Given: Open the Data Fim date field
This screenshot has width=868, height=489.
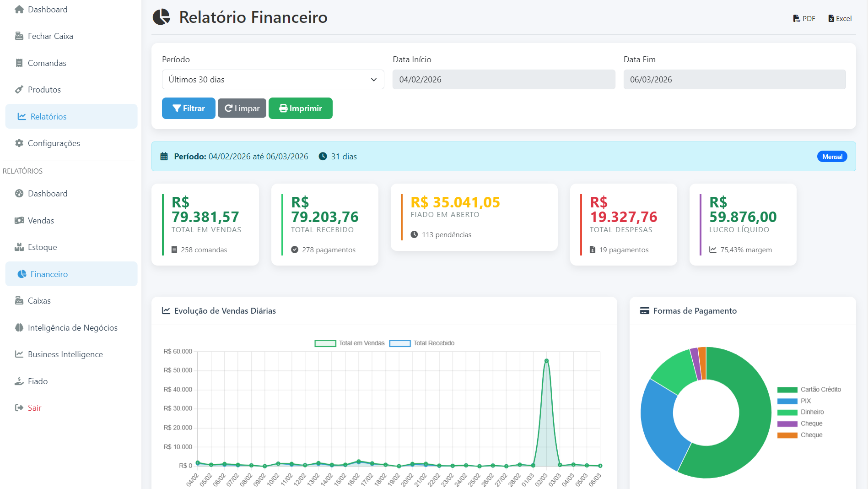Looking at the screenshot, I should coord(734,80).
